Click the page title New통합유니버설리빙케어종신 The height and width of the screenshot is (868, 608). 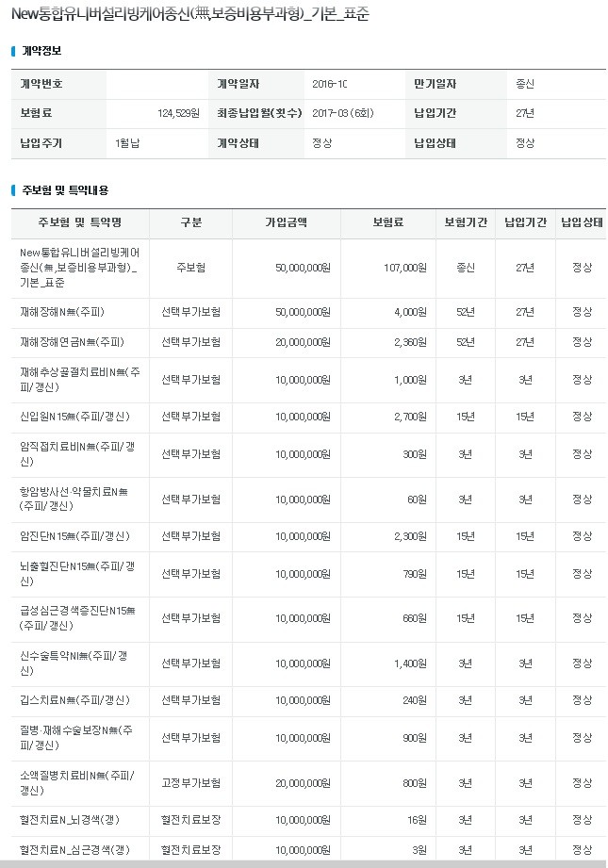click(x=189, y=14)
